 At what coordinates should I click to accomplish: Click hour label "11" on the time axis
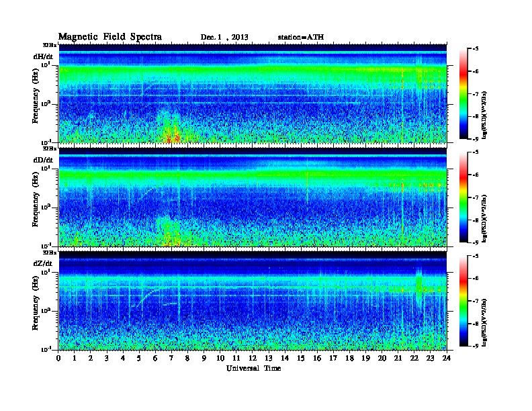click(x=236, y=358)
